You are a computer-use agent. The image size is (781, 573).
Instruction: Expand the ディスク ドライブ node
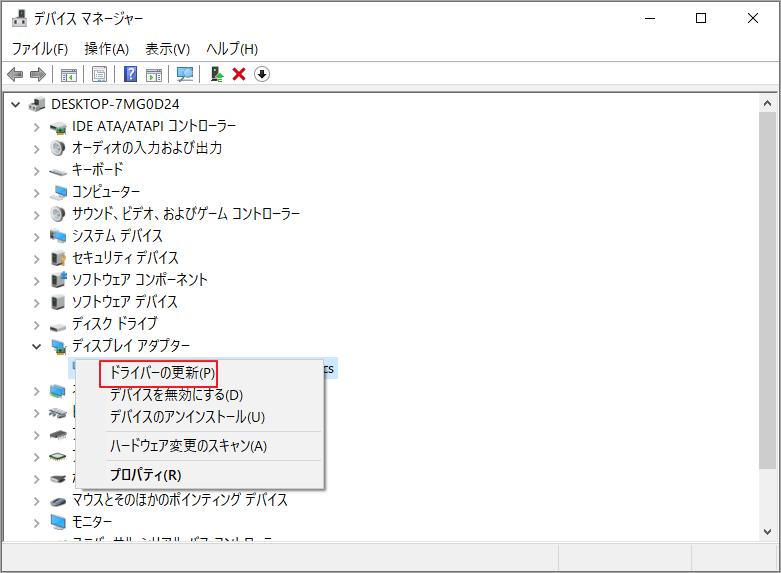coord(36,325)
